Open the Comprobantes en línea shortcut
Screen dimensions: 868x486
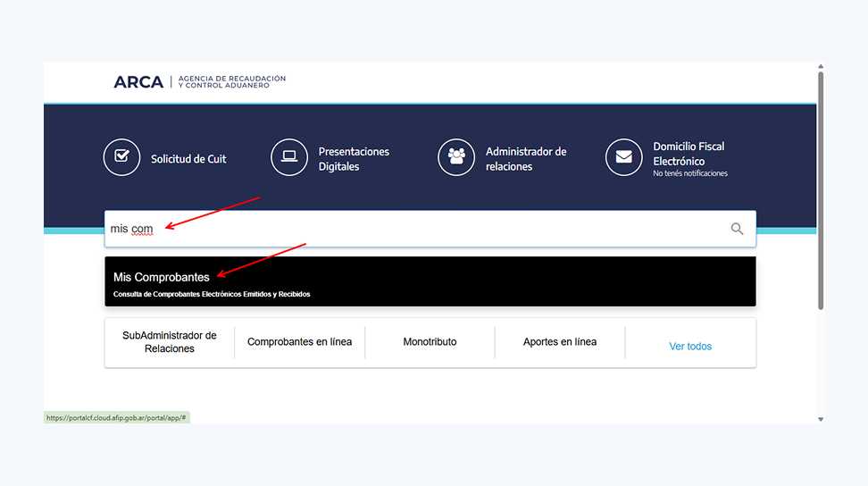click(x=299, y=342)
